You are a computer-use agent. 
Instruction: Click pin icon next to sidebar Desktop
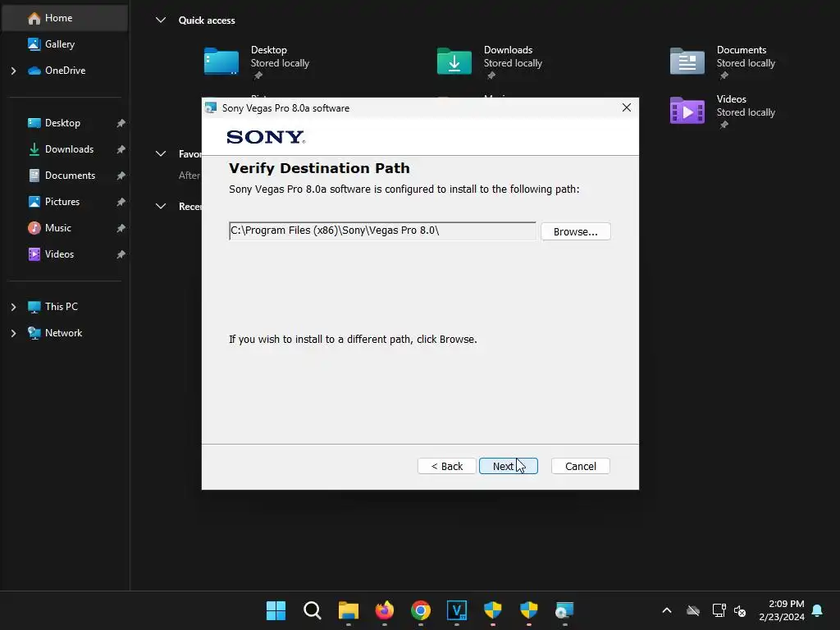coord(121,123)
